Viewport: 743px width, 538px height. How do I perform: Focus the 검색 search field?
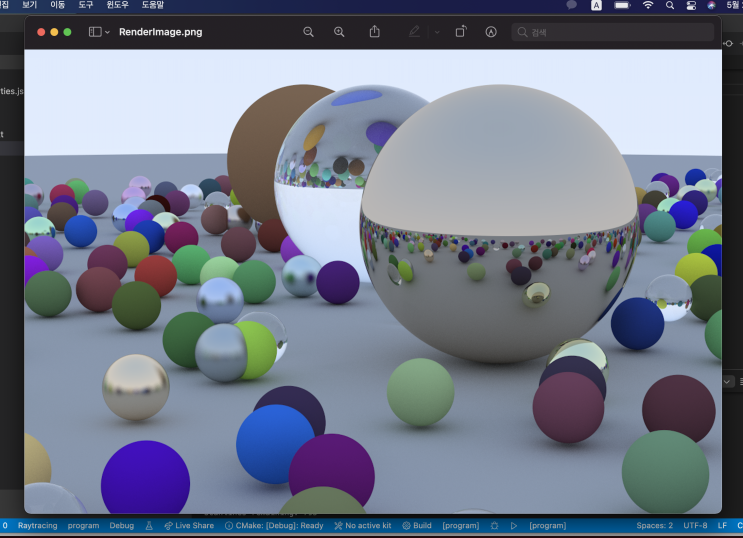(613, 32)
